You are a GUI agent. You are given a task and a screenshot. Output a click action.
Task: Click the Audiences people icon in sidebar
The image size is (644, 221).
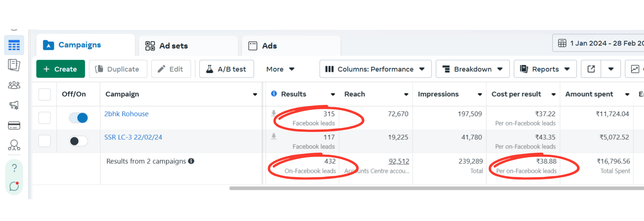tap(14, 85)
